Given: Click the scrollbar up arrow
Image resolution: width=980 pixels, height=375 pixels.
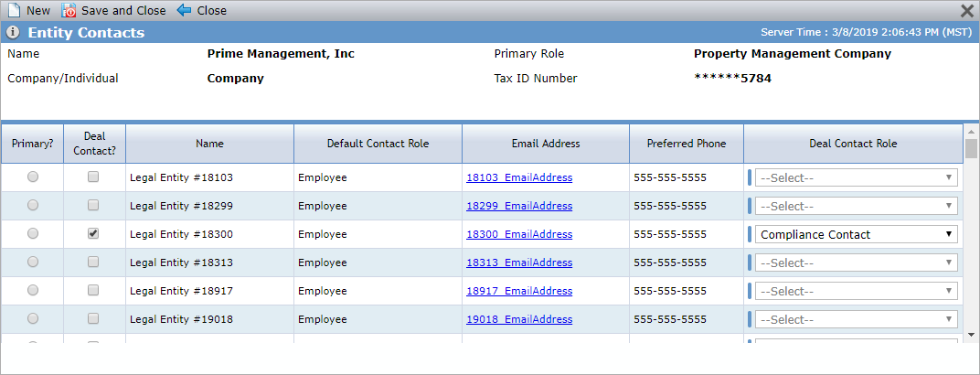Looking at the screenshot, I should 971,132.
